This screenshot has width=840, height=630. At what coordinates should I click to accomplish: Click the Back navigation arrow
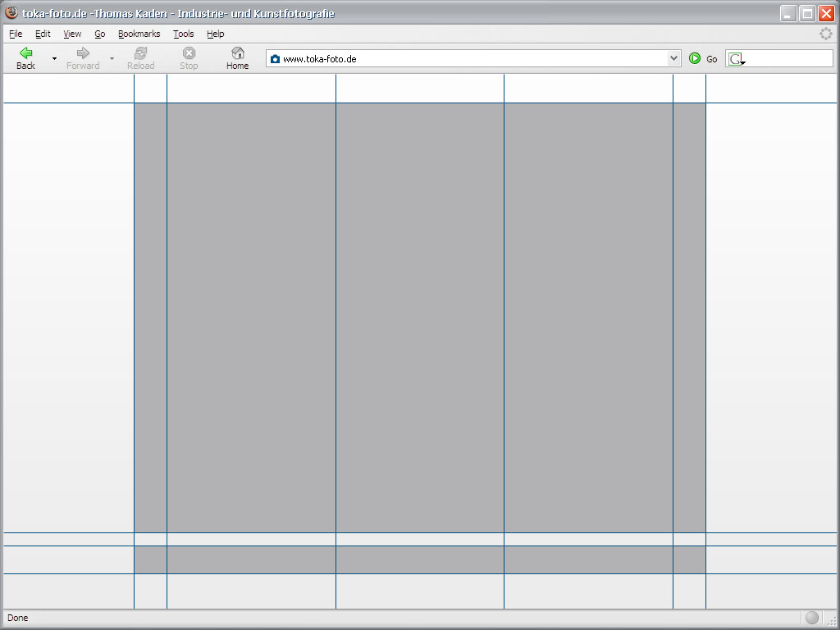[x=25, y=53]
